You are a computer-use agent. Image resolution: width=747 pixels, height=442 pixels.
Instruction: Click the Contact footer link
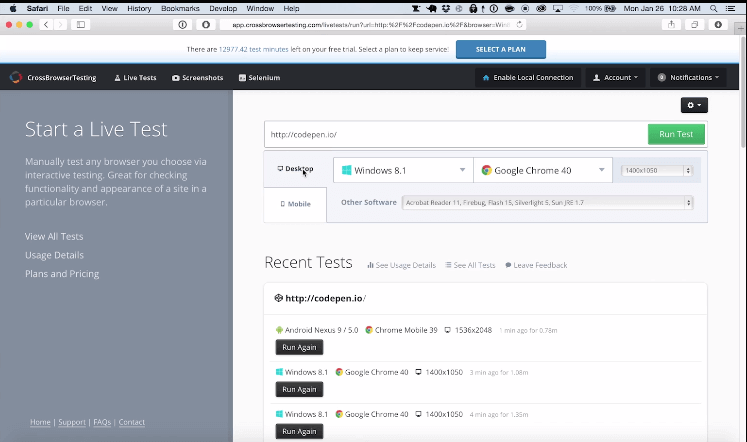pyautogui.click(x=131, y=422)
